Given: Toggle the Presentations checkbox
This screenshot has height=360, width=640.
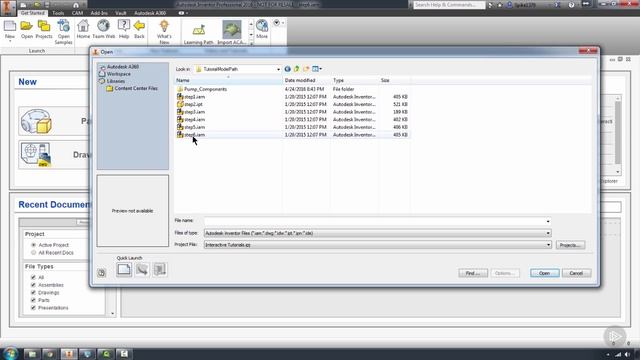Looking at the screenshot, I should [33, 308].
